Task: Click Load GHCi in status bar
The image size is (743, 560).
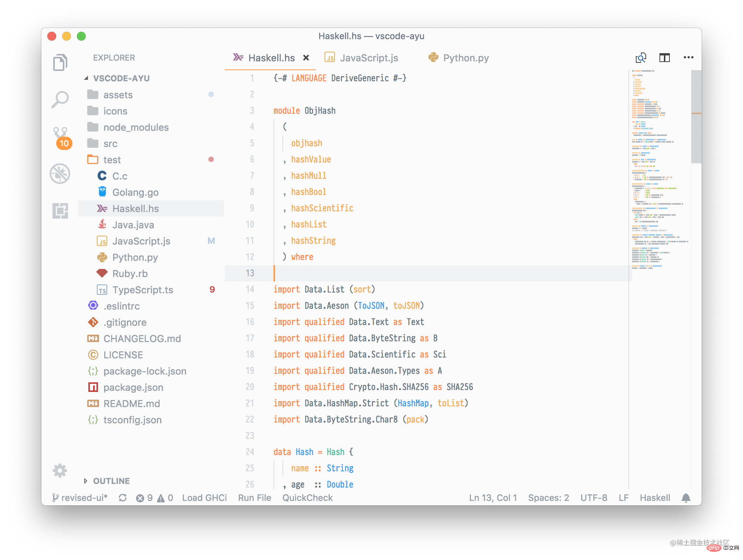Action: [204, 498]
